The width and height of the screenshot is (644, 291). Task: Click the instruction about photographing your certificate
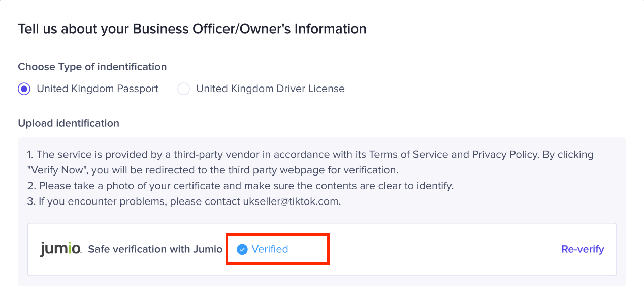click(240, 186)
